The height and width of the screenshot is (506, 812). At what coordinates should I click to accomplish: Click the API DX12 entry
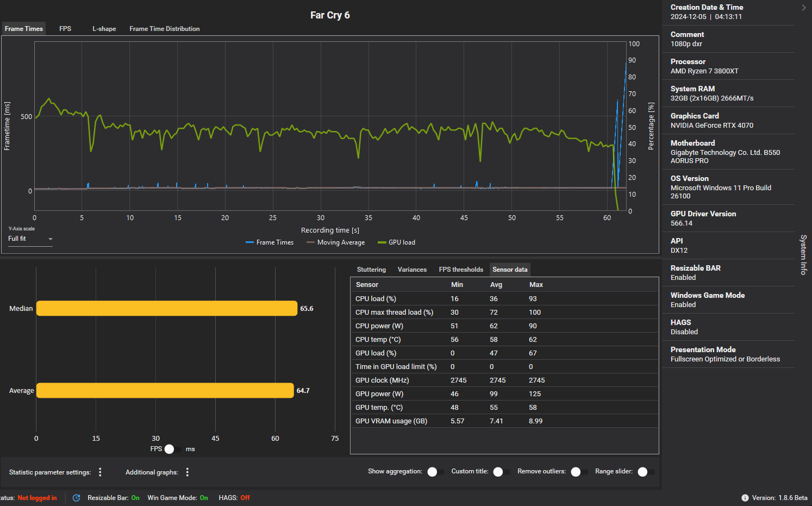(728, 246)
